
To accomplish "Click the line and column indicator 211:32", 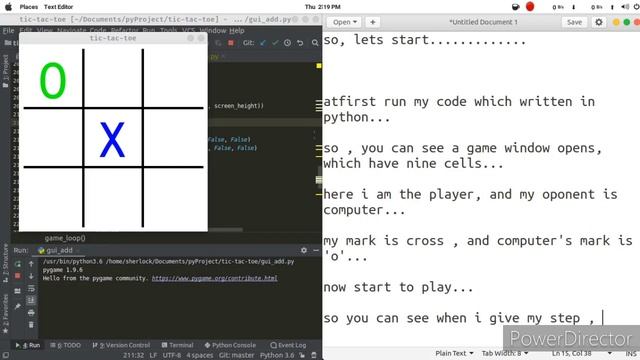I will [134, 356].
